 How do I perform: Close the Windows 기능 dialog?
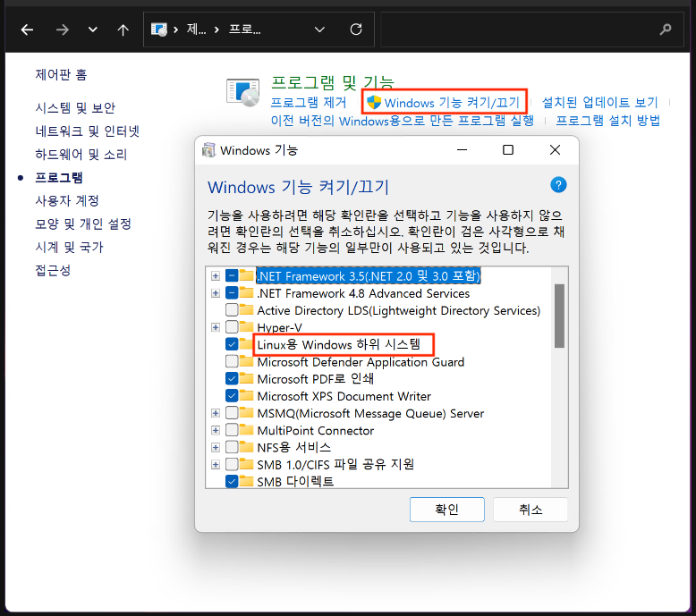tap(555, 150)
